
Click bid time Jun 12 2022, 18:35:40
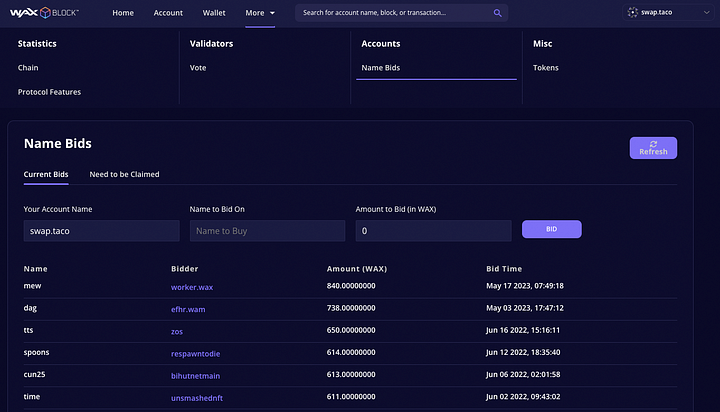[x=523, y=352]
